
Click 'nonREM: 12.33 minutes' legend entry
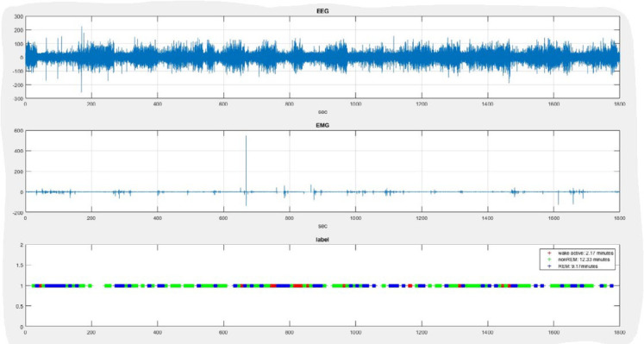pos(584,260)
